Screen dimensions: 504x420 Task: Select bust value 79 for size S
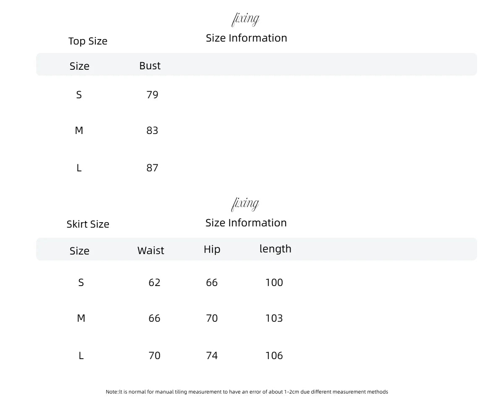pos(152,94)
